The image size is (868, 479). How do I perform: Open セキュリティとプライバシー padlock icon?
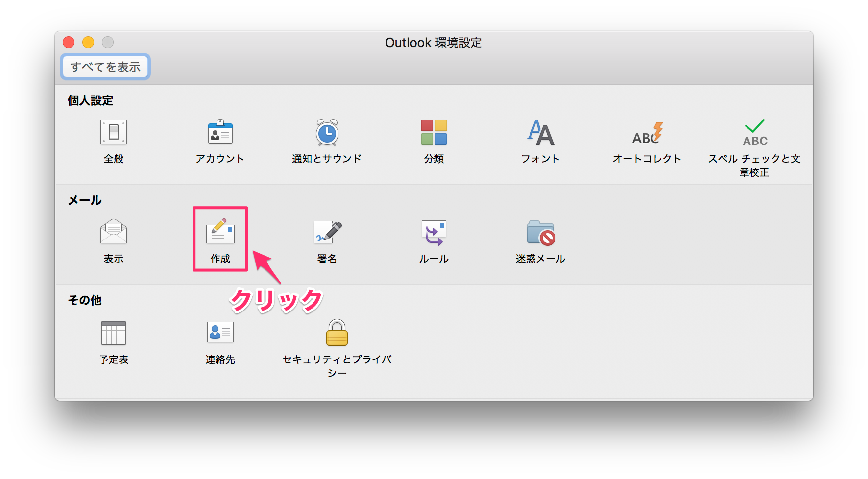(337, 333)
